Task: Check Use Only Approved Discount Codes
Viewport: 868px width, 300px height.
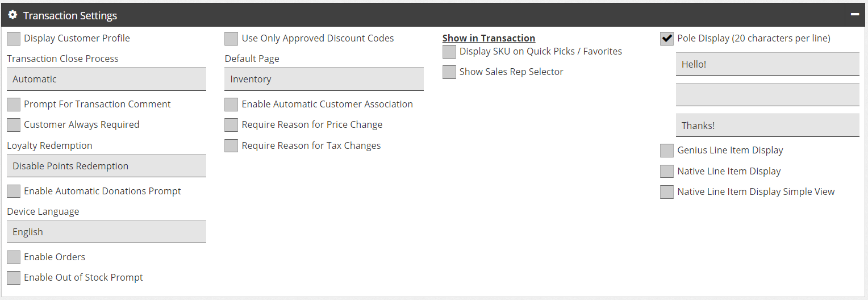Action: tap(231, 39)
